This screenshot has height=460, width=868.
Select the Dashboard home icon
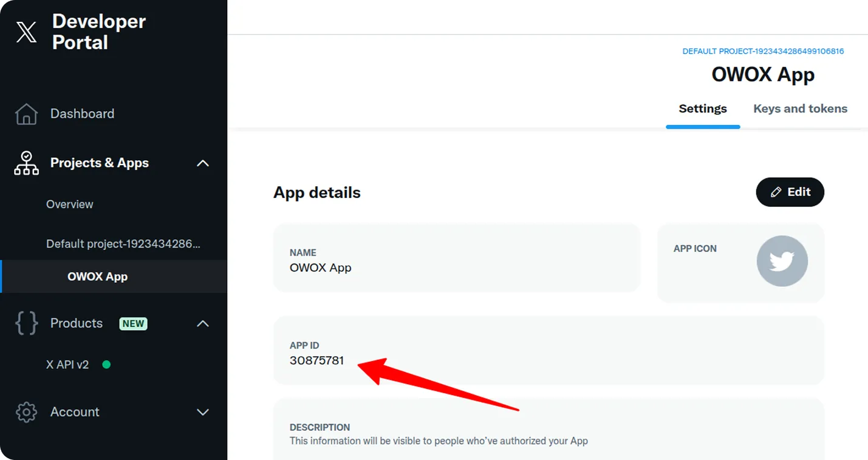tap(26, 113)
